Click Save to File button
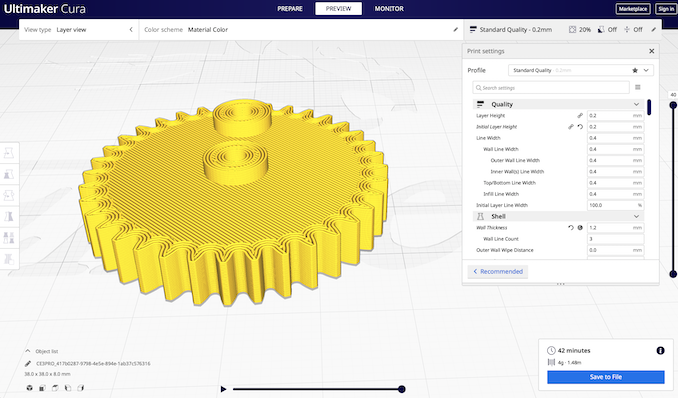Image resolution: width=678 pixels, height=398 pixels. [606, 377]
